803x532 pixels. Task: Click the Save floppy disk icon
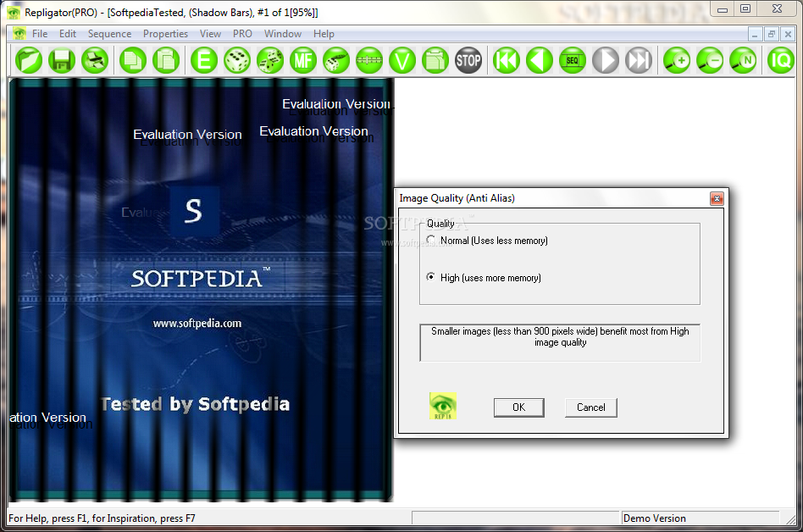tap(62, 60)
